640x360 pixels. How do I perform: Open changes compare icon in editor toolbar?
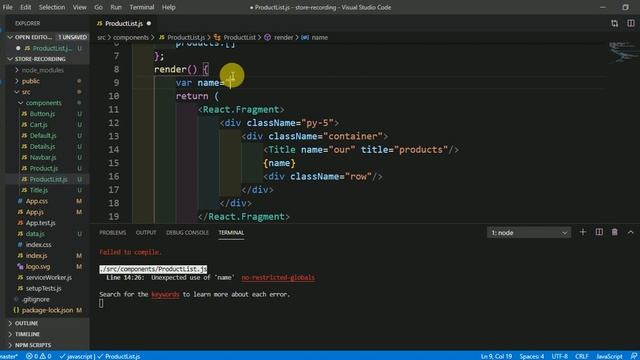(x=614, y=24)
